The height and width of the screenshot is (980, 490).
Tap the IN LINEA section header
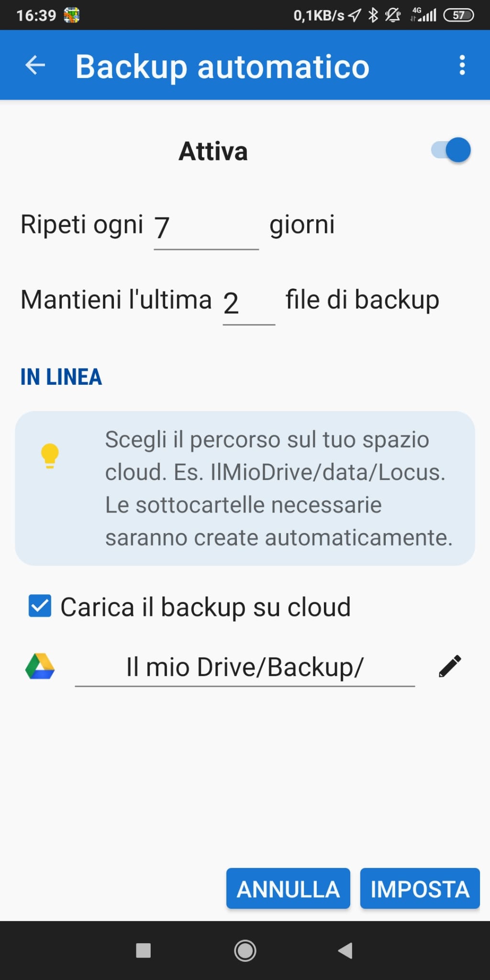click(x=61, y=377)
